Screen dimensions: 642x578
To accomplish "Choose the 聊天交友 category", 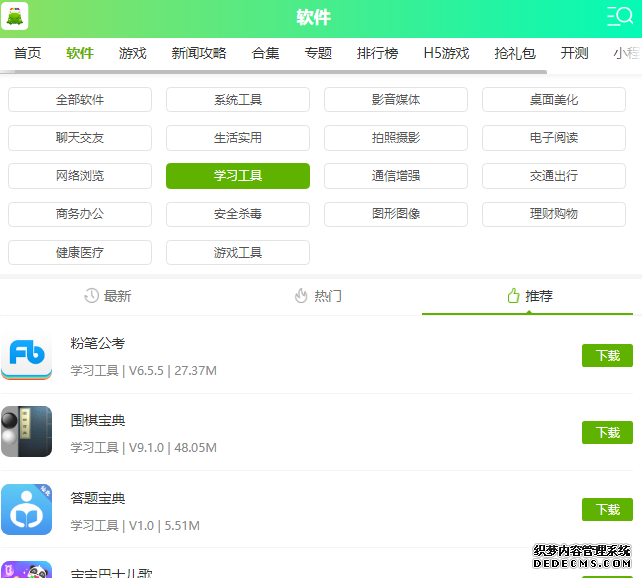I will click(80, 138).
